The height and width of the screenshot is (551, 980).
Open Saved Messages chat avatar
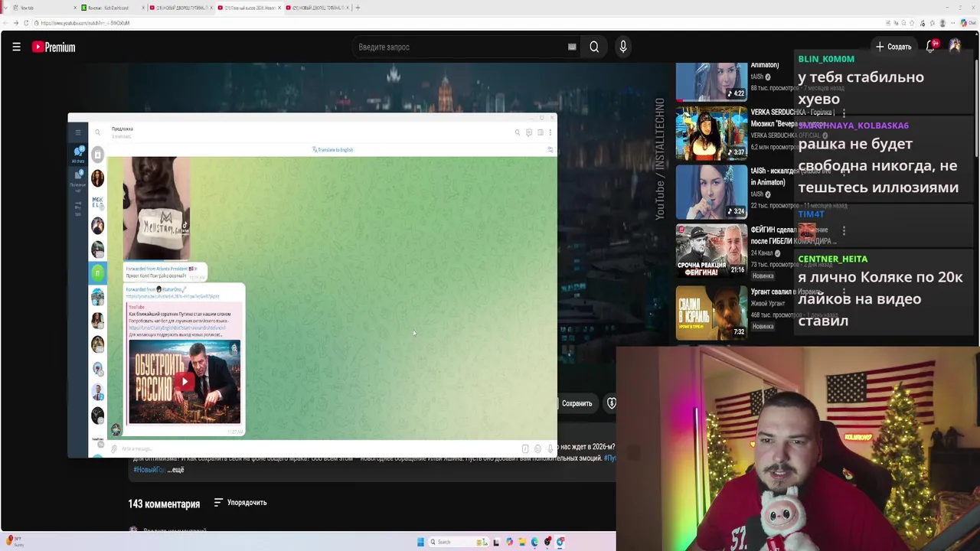click(x=97, y=155)
